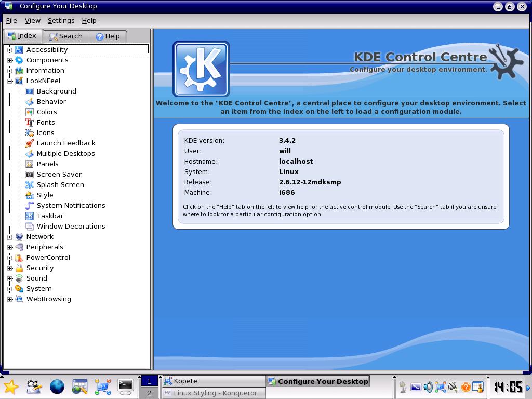Select the Taskbar module icon
The image size is (532, 399).
30,216
